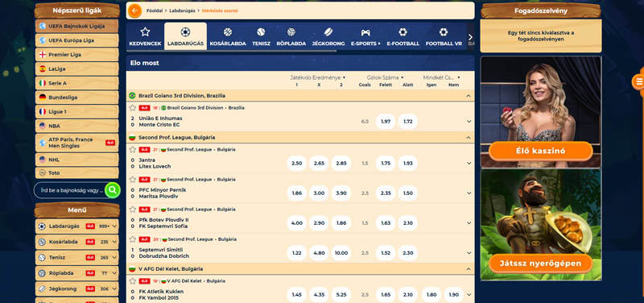The height and width of the screenshot is (303, 644).
Task: Open the orange side hamburger menu
Action: (x=638, y=81)
